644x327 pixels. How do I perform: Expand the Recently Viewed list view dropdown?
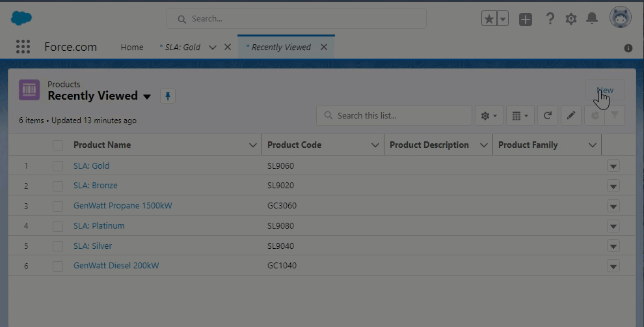pyautogui.click(x=147, y=96)
